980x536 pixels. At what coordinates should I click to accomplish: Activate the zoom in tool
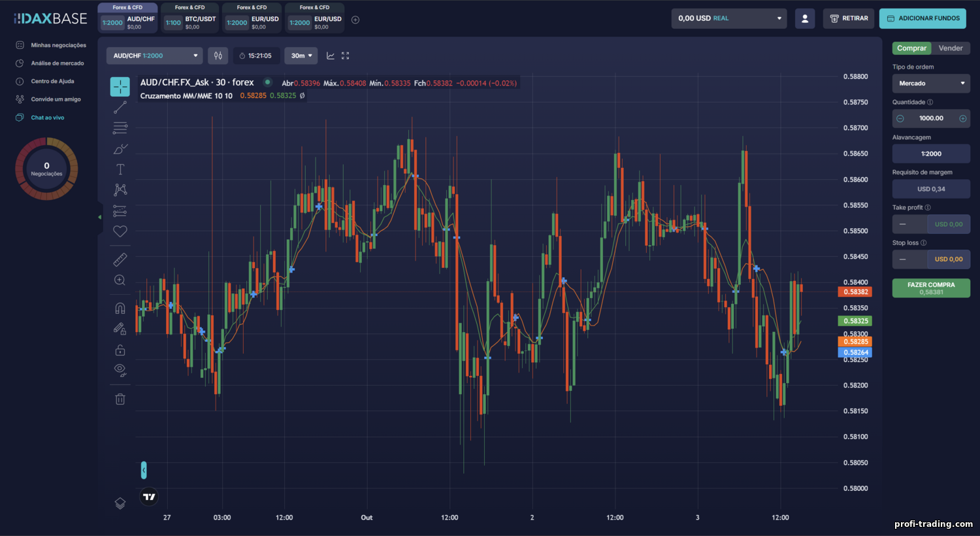(x=120, y=280)
